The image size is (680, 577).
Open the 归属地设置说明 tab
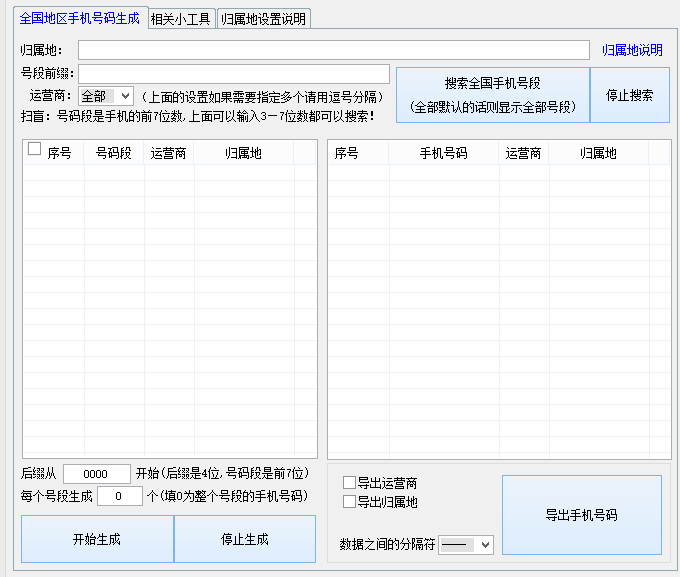[x=264, y=18]
